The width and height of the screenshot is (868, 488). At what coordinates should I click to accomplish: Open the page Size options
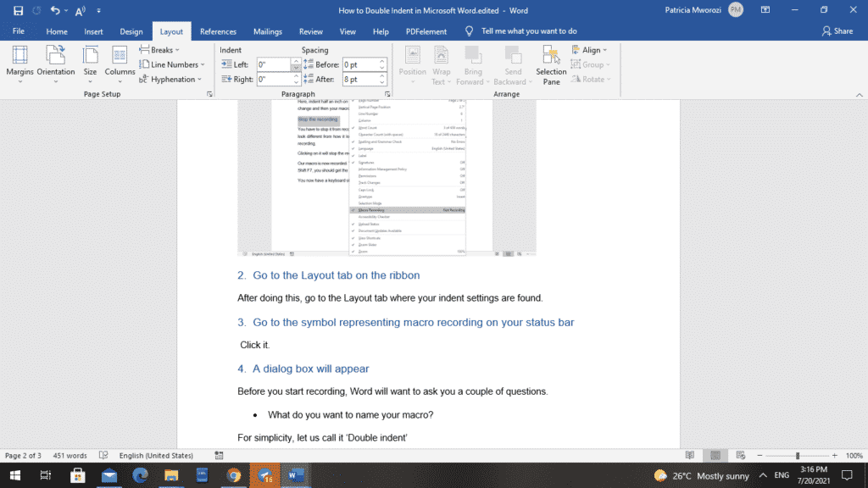click(90, 64)
